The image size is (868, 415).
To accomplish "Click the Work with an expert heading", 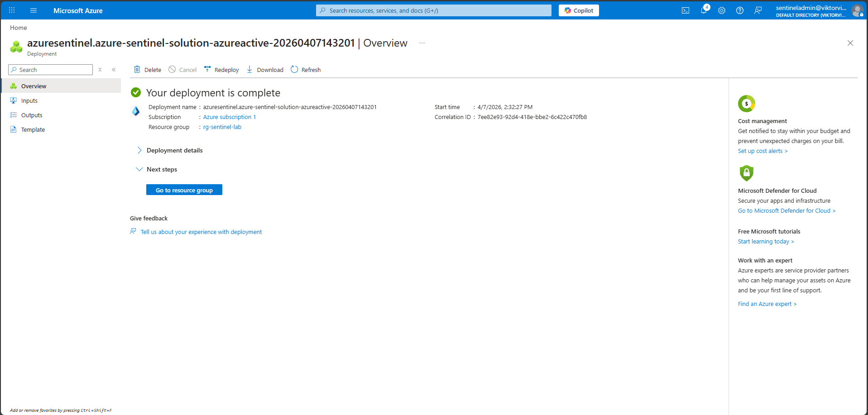I will tap(765, 260).
